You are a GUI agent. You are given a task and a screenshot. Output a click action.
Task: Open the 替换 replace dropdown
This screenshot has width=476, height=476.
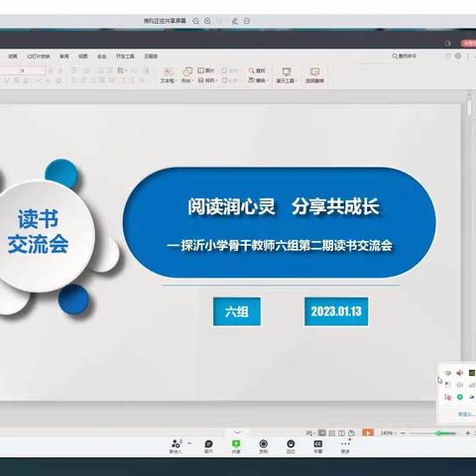coord(258,80)
